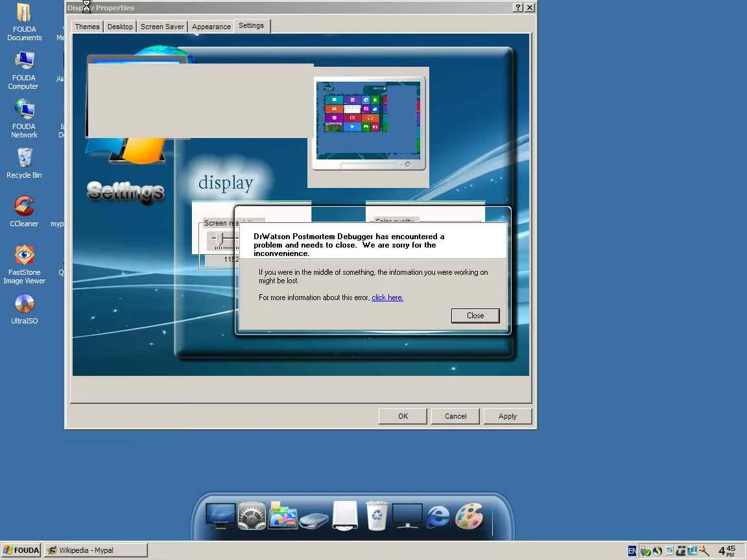
Task: Activate the Wikipedia - Mypal taskbar item
Action: coord(96,550)
